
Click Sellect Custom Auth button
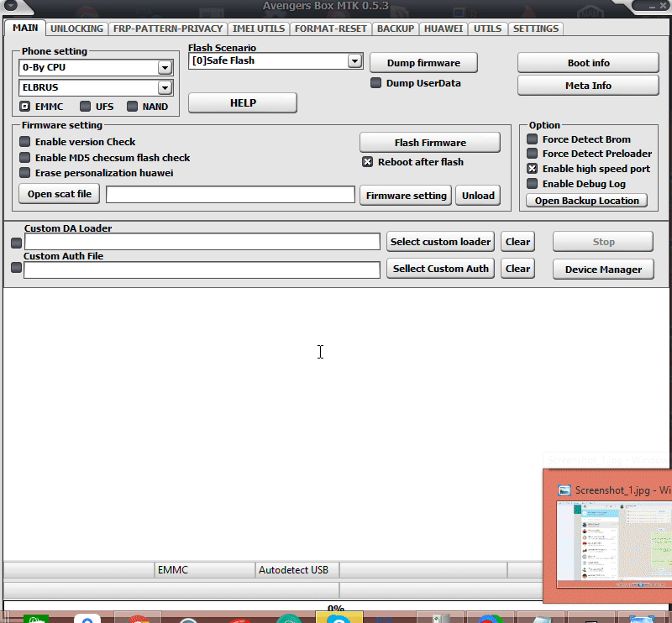point(440,269)
